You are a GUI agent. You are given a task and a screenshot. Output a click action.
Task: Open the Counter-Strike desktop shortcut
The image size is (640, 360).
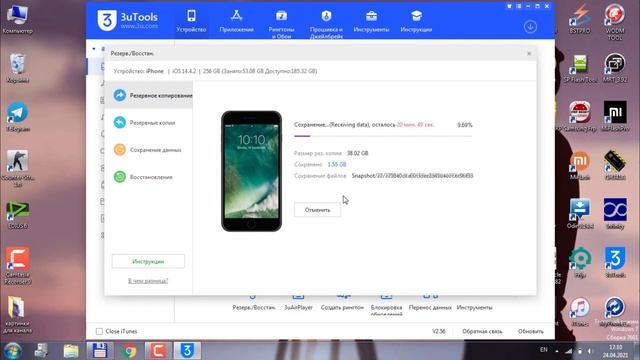(x=17, y=168)
